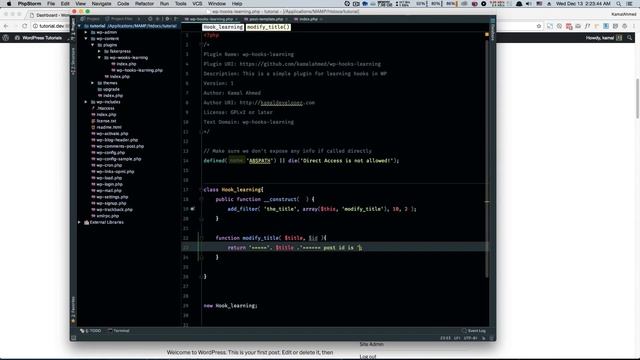Screen dimensions: 640x360
Task: Click the scroll-from-source target icon
Action: click(150, 19)
